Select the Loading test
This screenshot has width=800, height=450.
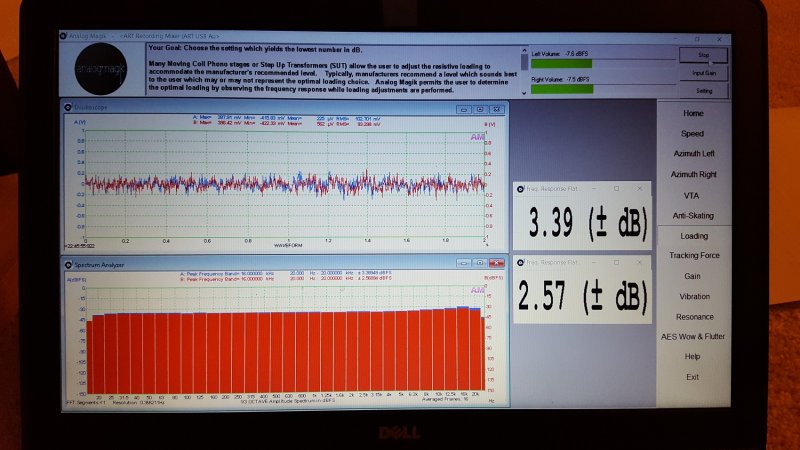pos(694,236)
